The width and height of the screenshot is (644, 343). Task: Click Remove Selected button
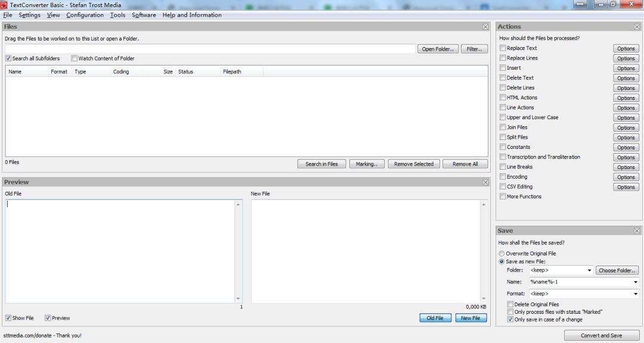tap(414, 164)
